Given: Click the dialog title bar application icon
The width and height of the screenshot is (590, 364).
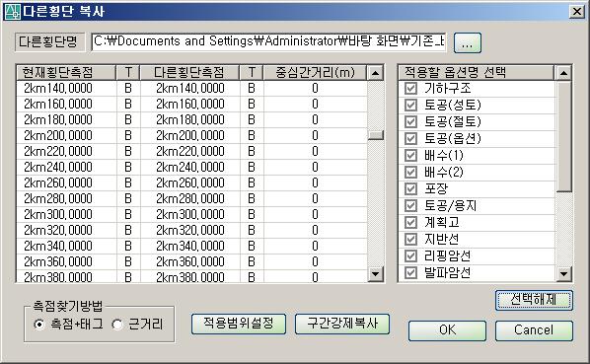Looking at the screenshot, I should coord(13,11).
